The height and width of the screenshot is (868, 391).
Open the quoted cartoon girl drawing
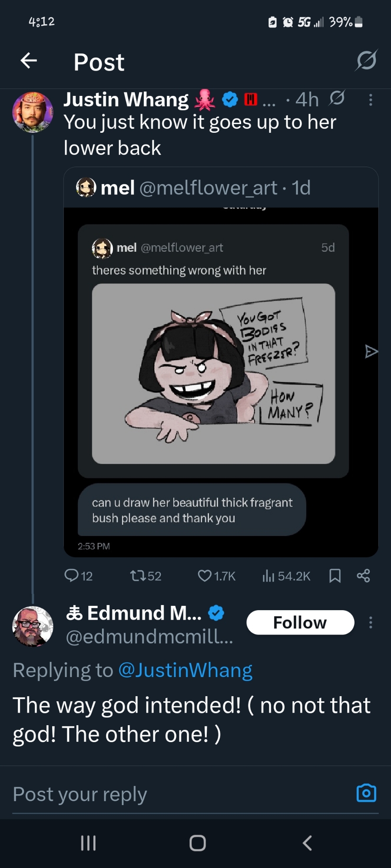[x=213, y=374]
